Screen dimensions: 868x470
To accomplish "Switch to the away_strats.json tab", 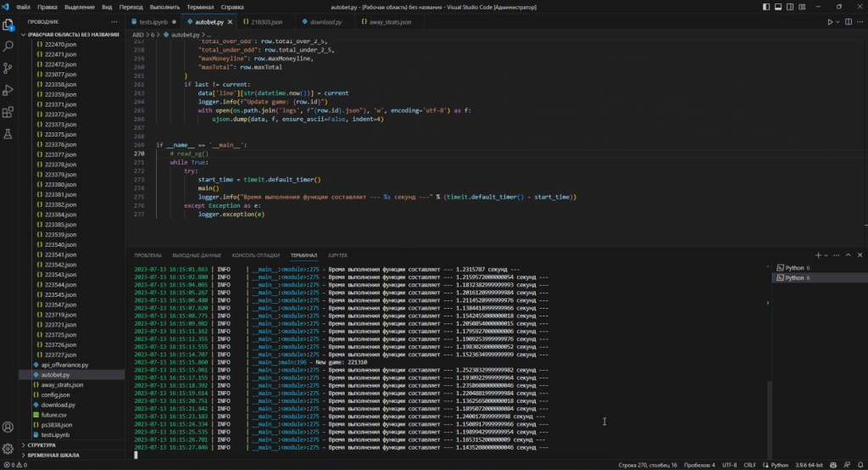I will point(390,22).
